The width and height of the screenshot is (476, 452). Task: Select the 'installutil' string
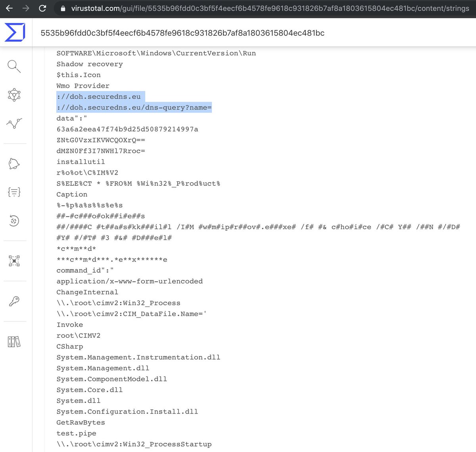[x=81, y=162]
